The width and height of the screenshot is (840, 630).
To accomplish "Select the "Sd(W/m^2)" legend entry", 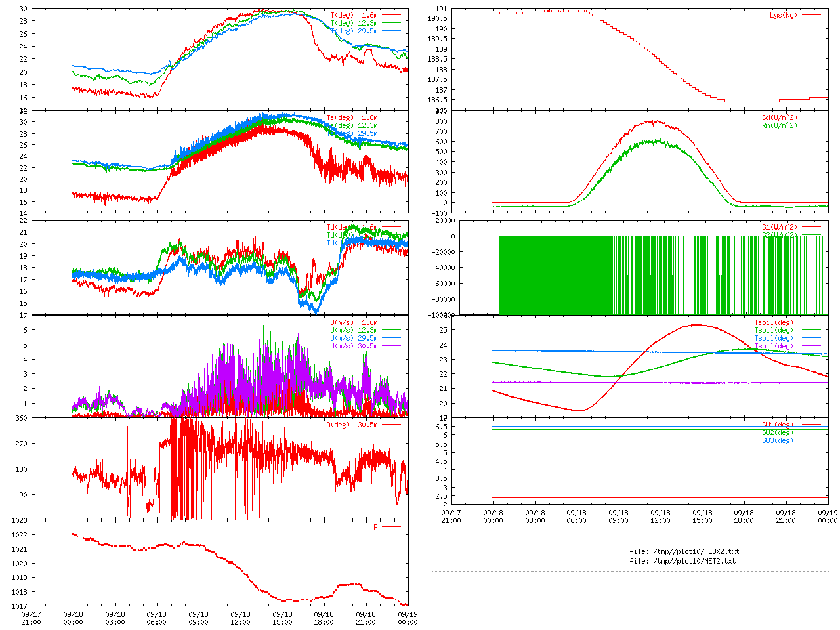I will (x=780, y=118).
